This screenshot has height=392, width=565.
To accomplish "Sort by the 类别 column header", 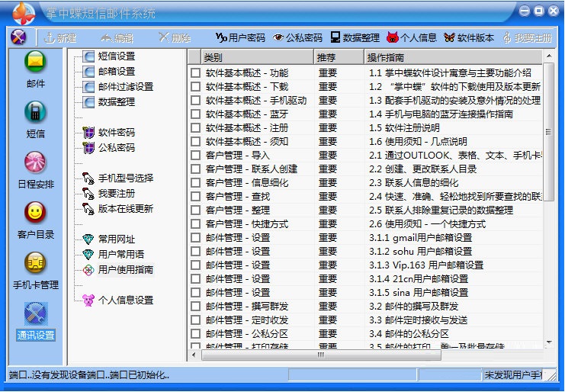I will click(x=257, y=57).
